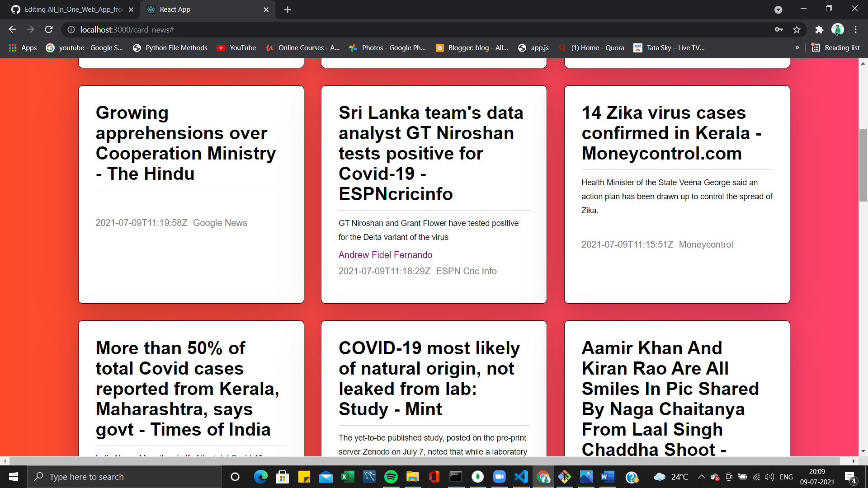
Task: Open a new tab with plus button
Action: 288,9
